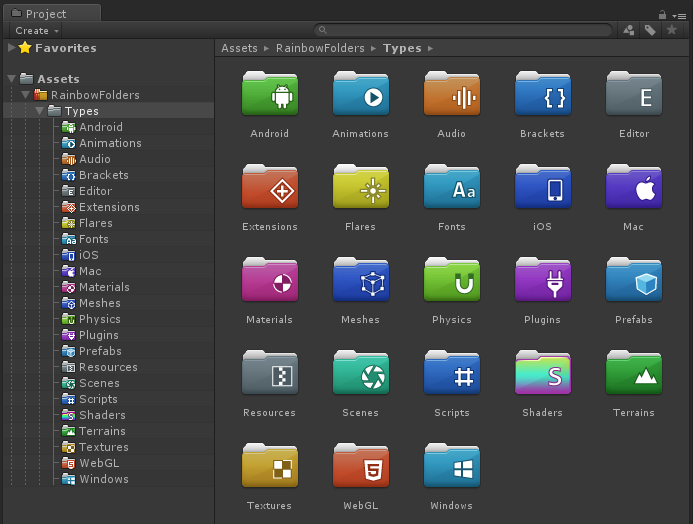Select Windows in the tree view
693x524 pixels.
[x=104, y=479]
